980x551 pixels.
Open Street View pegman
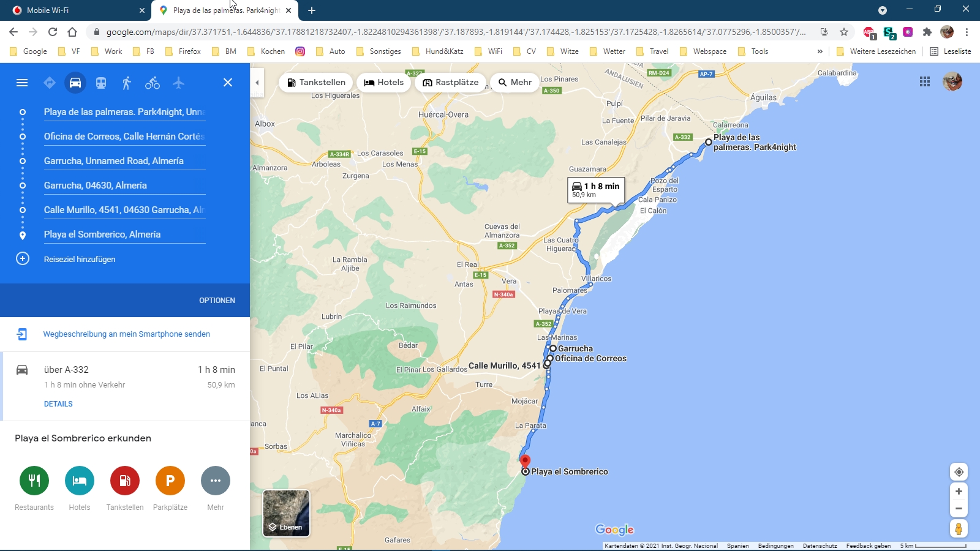coord(959,529)
